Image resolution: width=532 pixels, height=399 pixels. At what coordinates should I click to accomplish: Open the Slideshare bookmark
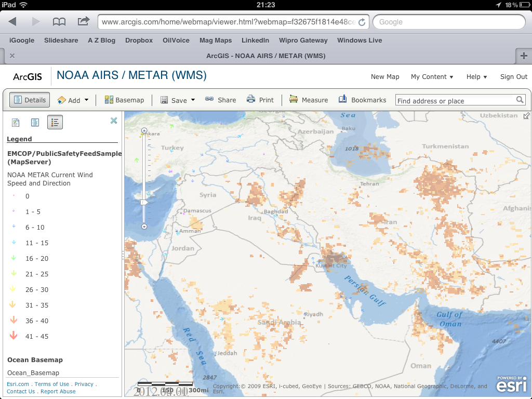coord(61,41)
